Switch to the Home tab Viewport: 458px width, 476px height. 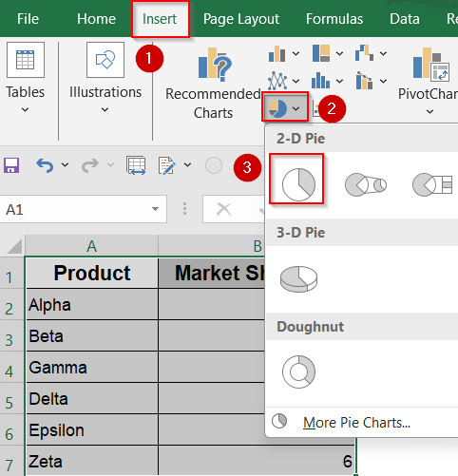pyautogui.click(x=96, y=19)
